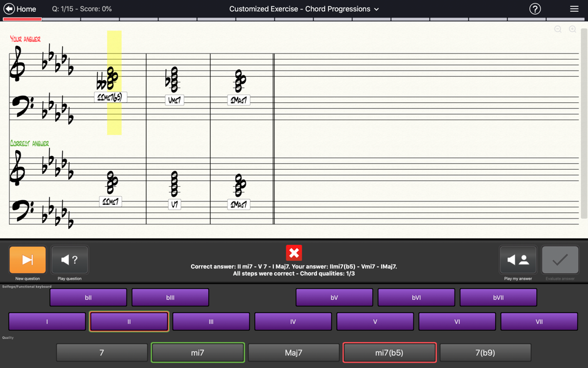Click the IImi7(b5) chord label in your answer
Viewport: 588px width, 368px height.
coord(111,97)
